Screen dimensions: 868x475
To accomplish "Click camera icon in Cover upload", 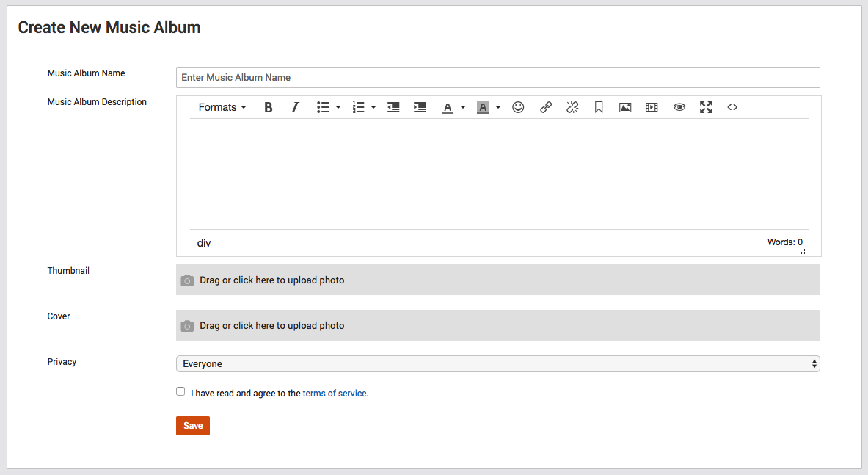I will pos(187,326).
